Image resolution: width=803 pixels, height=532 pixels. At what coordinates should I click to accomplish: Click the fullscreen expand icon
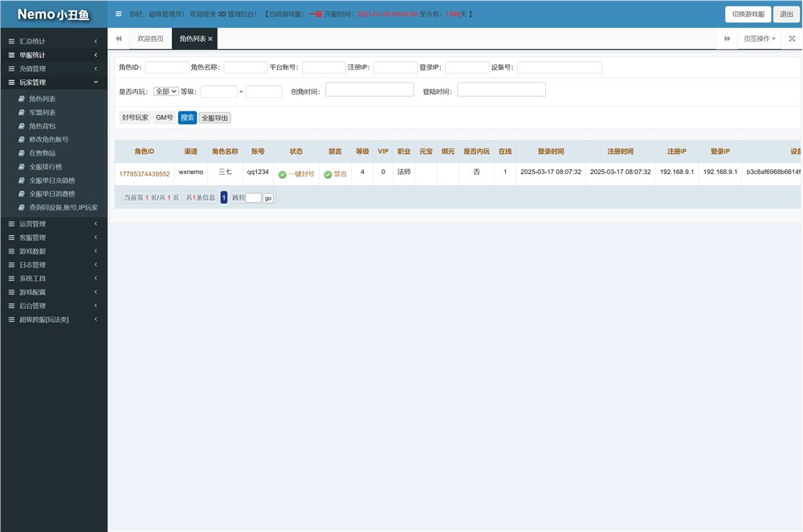pyautogui.click(x=792, y=39)
